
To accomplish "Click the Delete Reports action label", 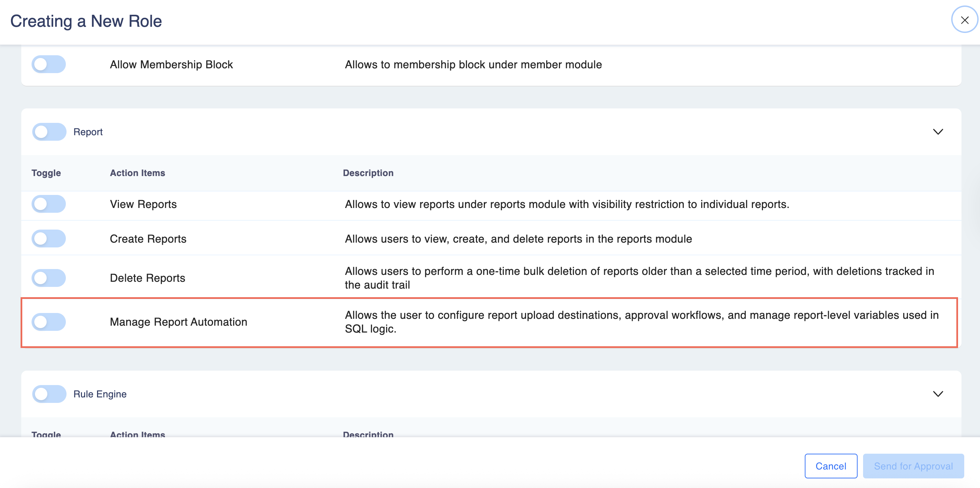I will (147, 278).
